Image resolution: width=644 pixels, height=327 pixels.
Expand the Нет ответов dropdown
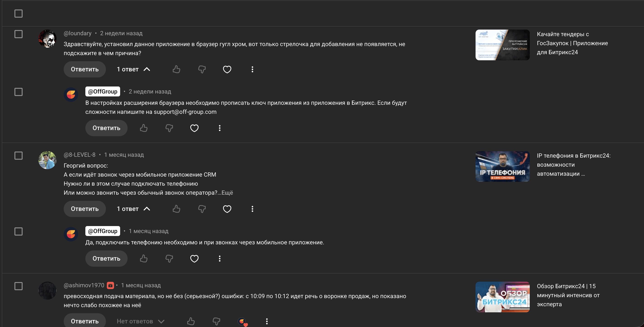(140, 321)
